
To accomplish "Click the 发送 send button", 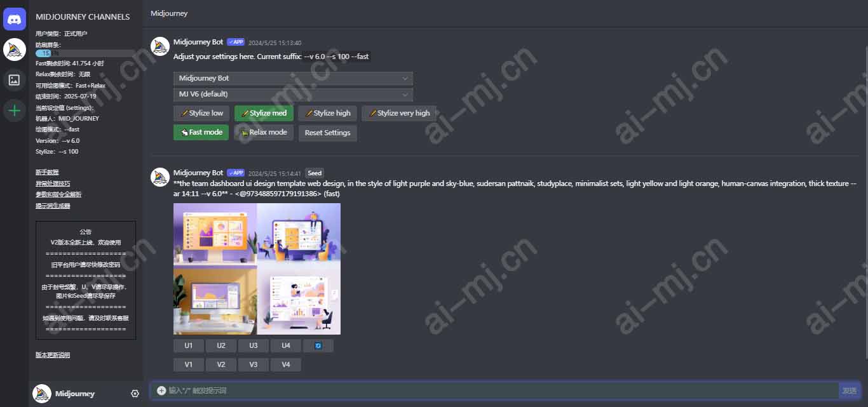I will (848, 390).
